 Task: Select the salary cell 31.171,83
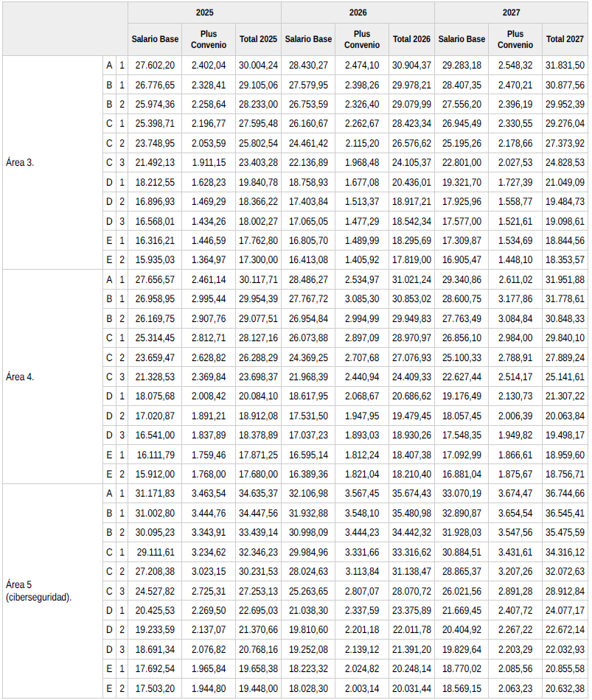pos(155,493)
